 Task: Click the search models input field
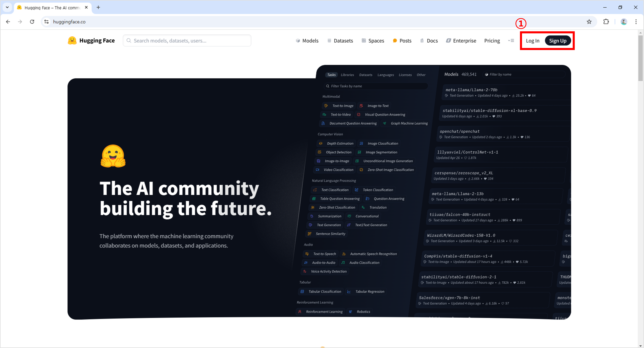(187, 41)
